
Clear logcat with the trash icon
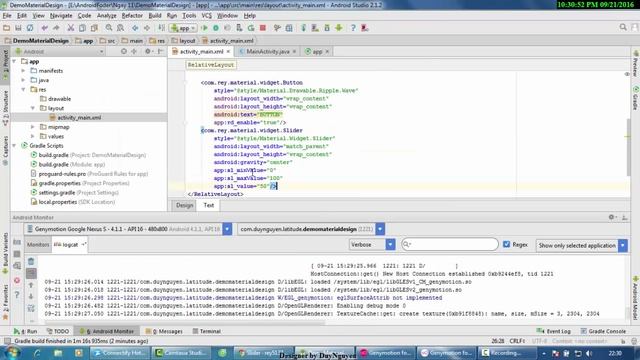31,262
